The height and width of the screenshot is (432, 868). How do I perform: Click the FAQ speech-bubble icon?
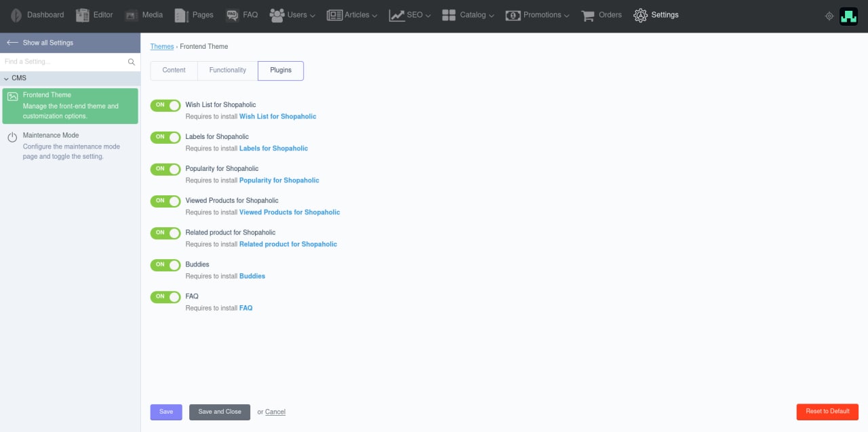(x=232, y=15)
